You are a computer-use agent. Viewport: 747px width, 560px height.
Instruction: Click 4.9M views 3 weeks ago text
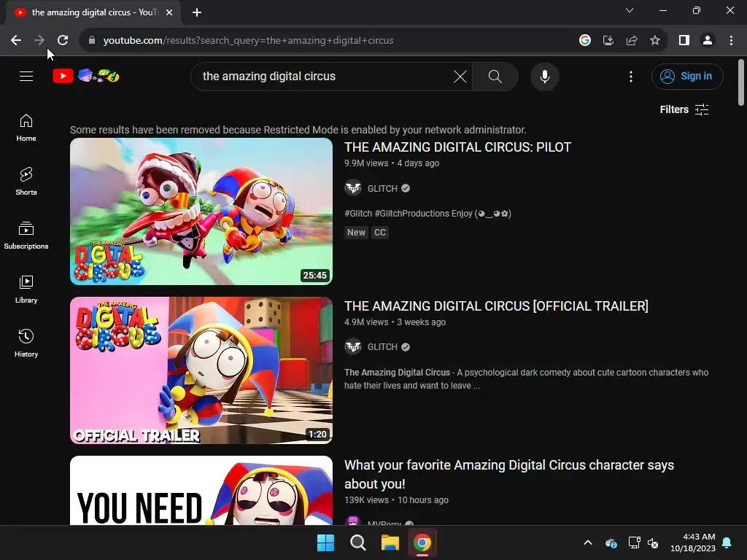395,322
